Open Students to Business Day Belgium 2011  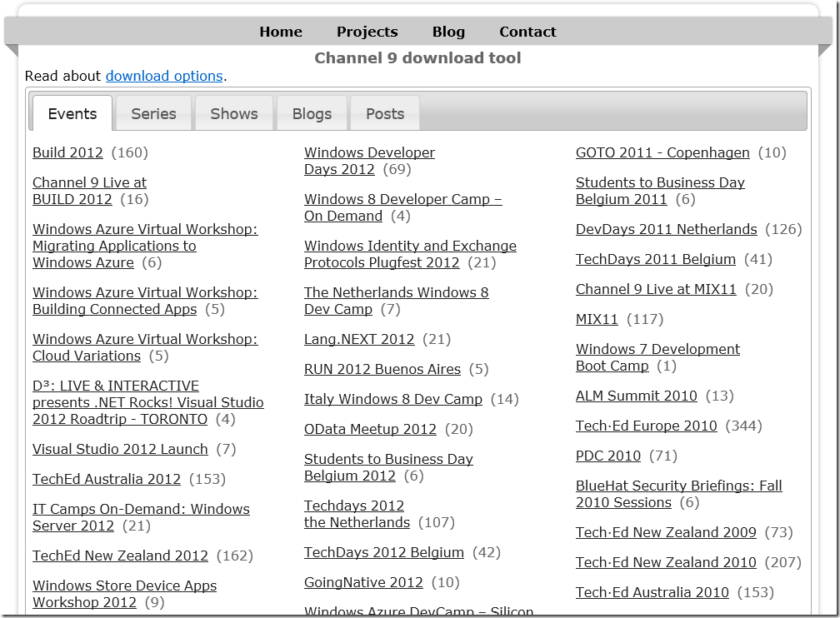click(x=660, y=191)
